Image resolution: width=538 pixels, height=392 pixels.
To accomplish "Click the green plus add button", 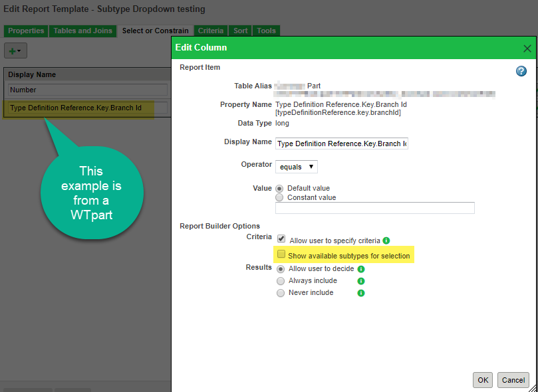I will tap(12, 50).
